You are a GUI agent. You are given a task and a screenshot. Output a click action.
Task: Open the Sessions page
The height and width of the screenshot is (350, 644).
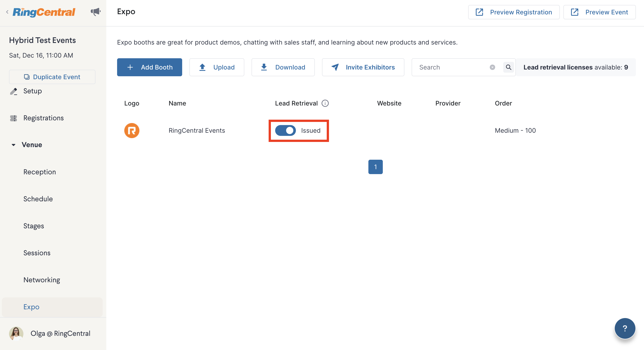tap(37, 253)
